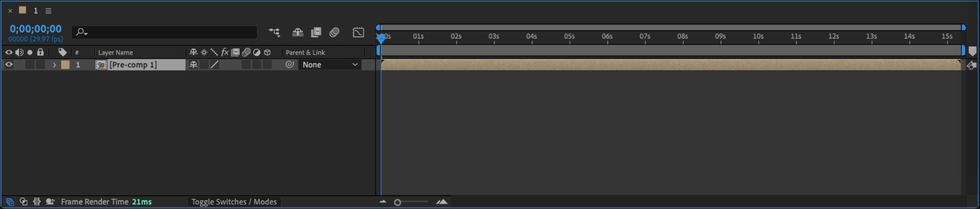Screen dimensions: 980x209
Task: Toggle the Transfer Controls pane icon
Action: [x=23, y=202]
